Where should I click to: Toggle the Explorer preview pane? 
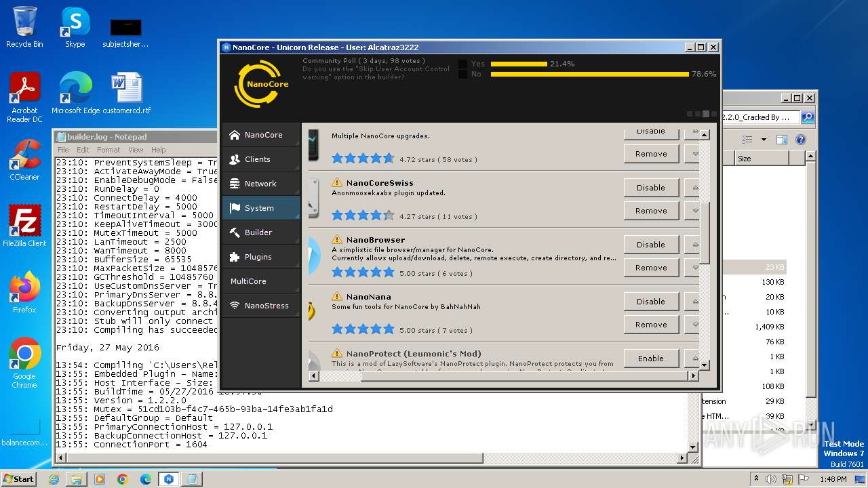coord(782,140)
